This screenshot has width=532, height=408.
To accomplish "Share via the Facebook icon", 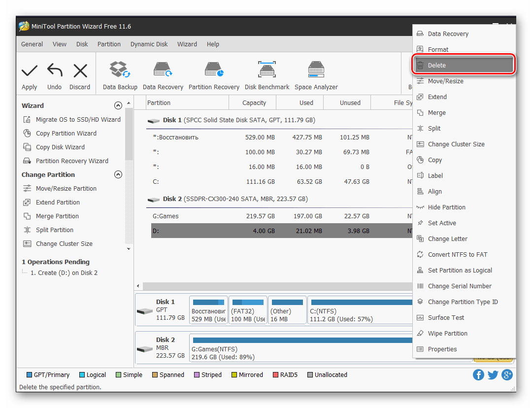I will [478, 375].
